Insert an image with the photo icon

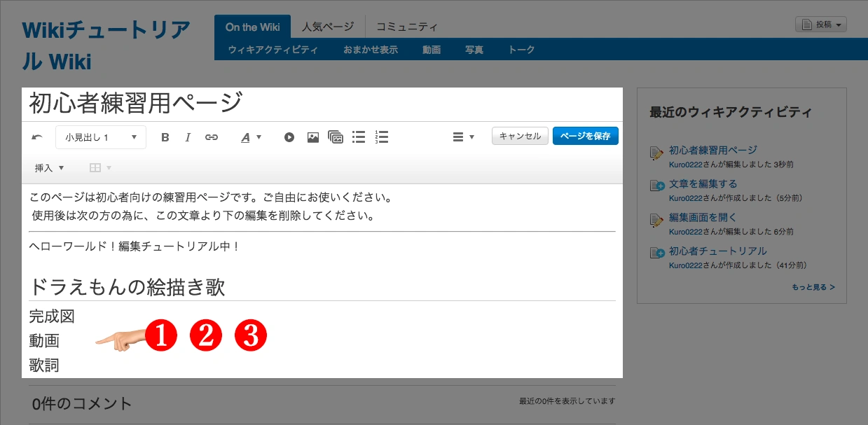coord(313,137)
